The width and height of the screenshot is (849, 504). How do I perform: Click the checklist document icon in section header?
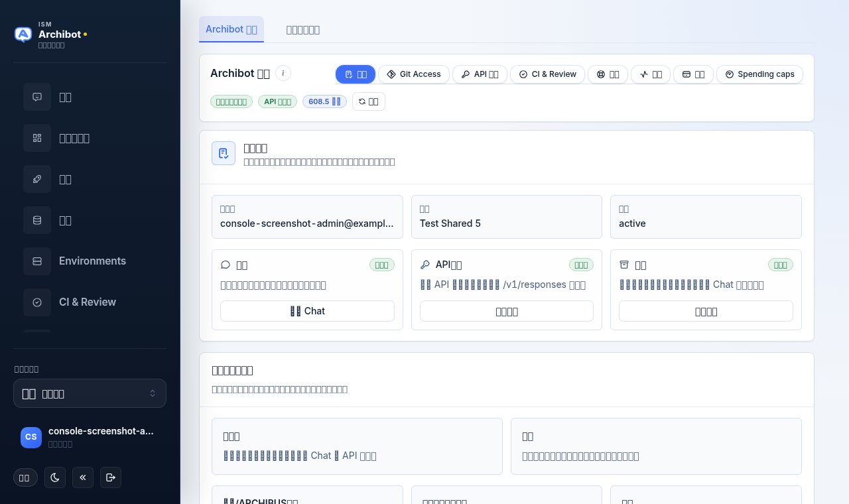point(224,153)
